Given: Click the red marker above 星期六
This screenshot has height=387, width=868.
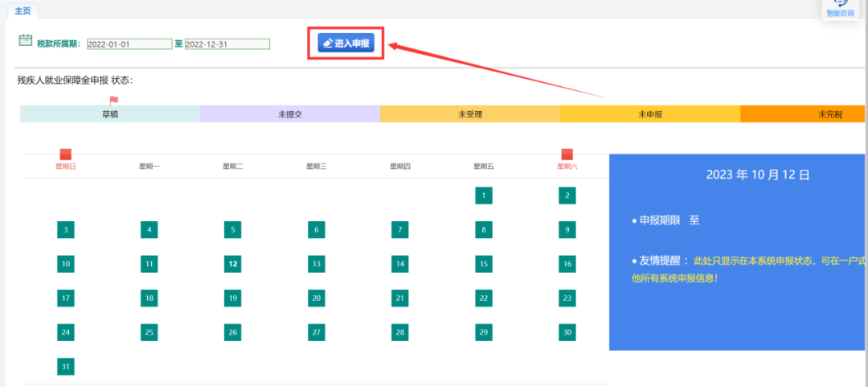Looking at the screenshot, I should point(567,154).
